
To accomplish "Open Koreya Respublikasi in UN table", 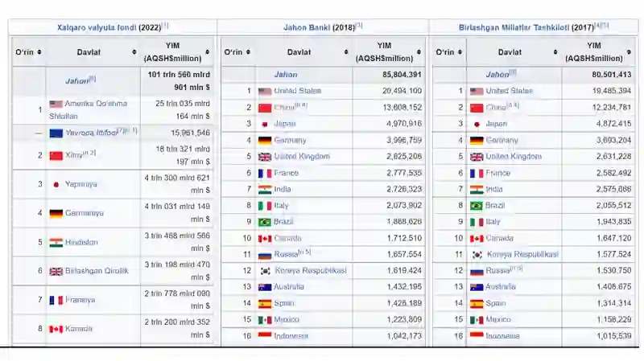I will [522, 254].
